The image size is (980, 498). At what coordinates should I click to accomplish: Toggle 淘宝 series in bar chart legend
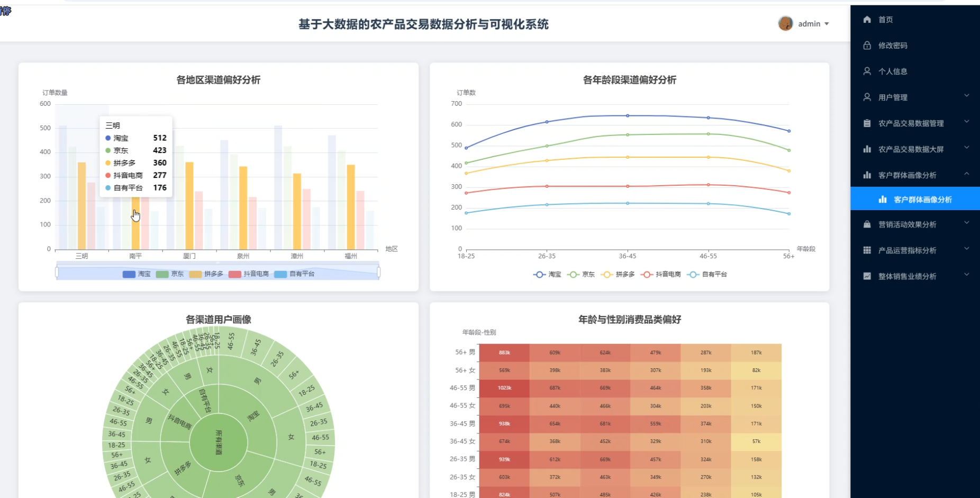[137, 274]
